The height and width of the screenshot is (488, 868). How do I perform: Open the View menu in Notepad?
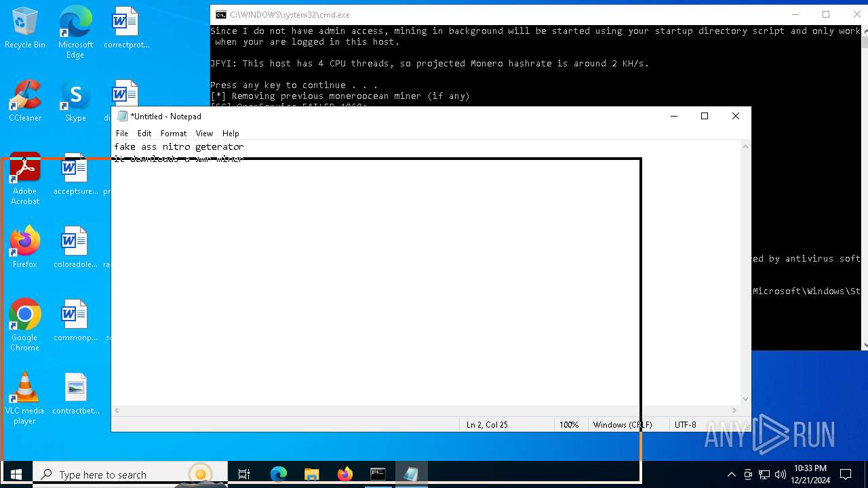(204, 134)
